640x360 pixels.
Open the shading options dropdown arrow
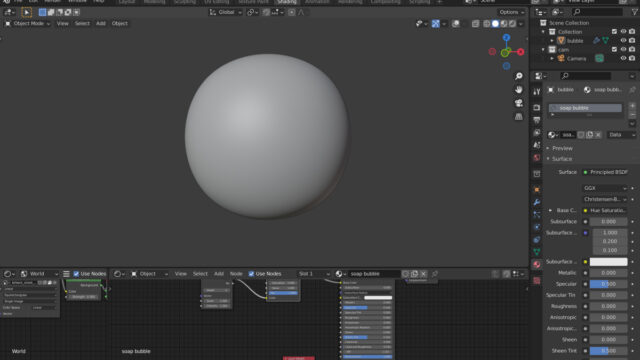521,24
